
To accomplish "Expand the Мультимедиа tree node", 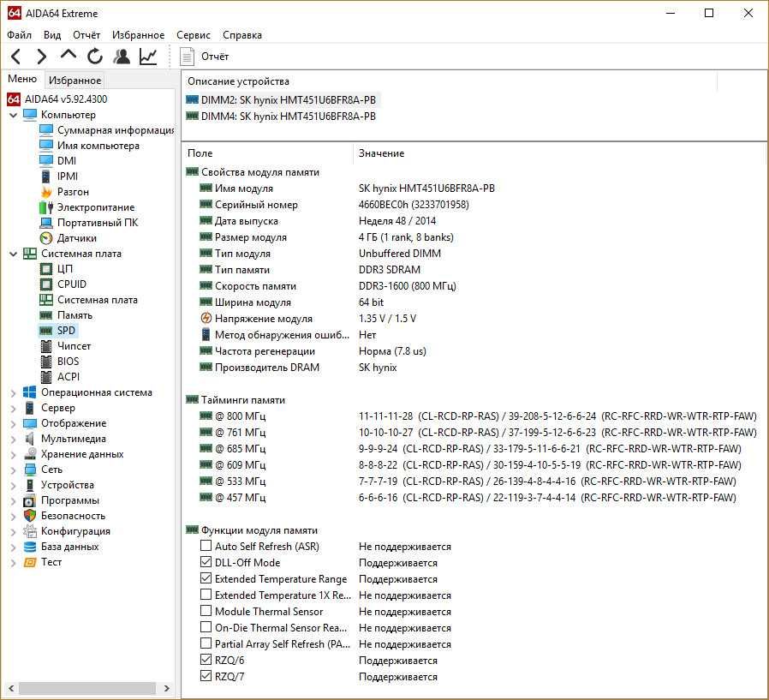I will pos(13,439).
